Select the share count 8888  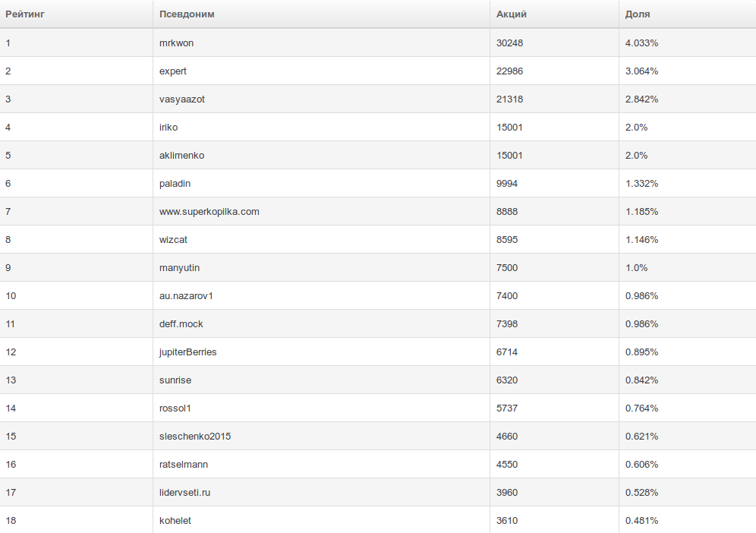[507, 212]
